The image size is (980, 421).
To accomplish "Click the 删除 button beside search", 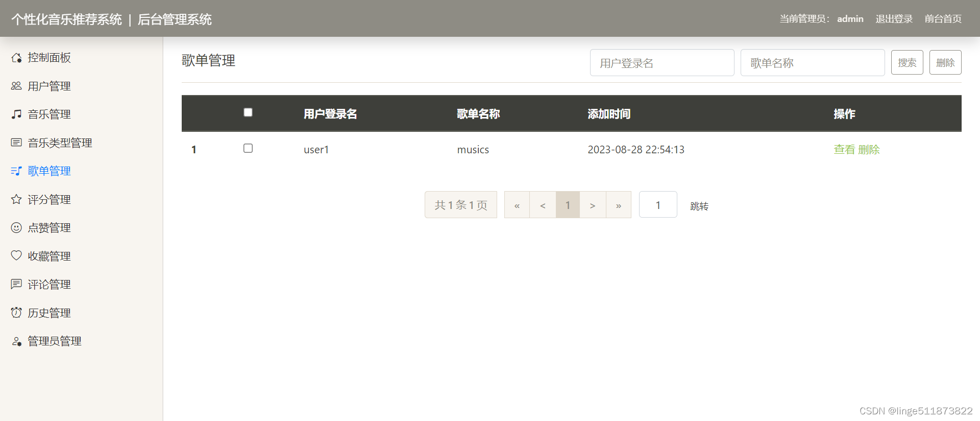I will point(945,62).
